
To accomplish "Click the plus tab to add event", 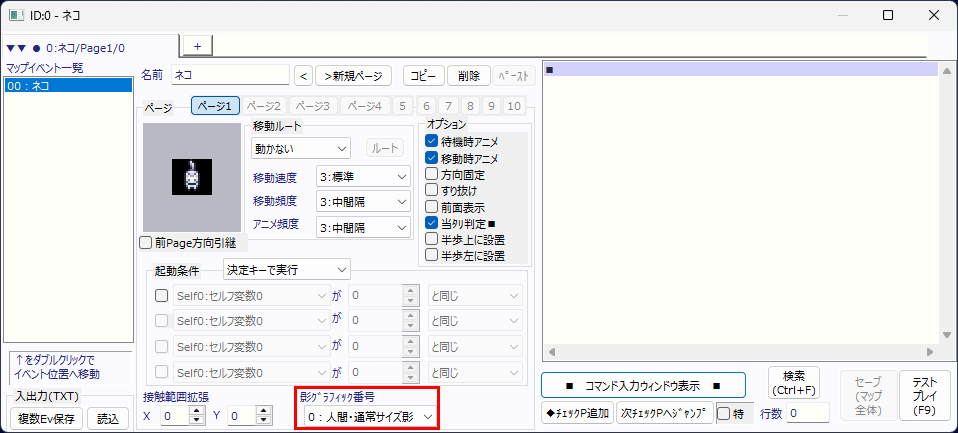I will coord(197,46).
